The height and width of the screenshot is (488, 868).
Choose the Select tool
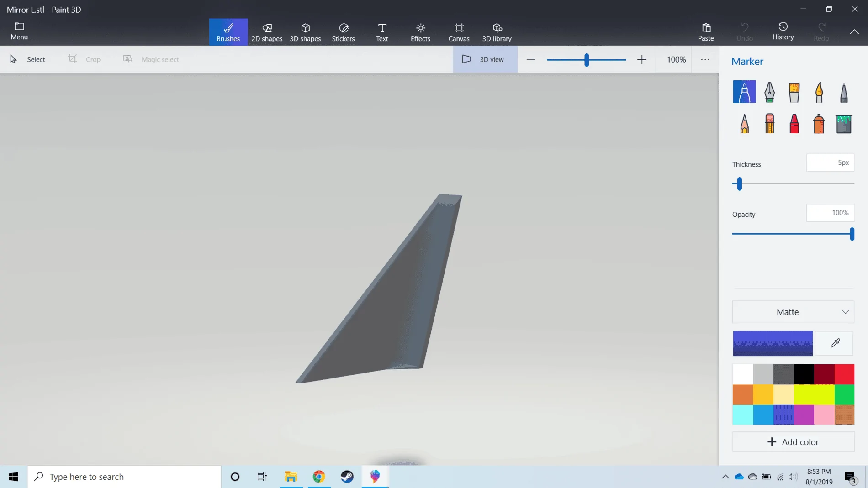tap(27, 59)
